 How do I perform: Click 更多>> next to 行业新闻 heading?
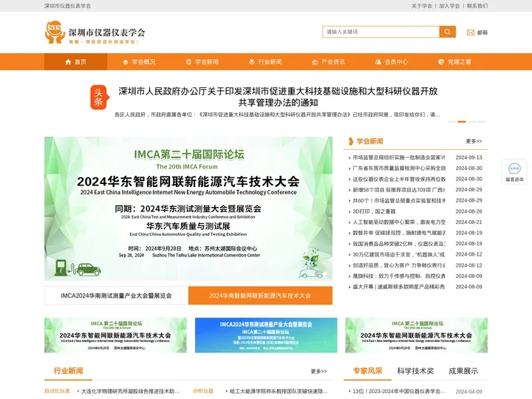pyautogui.click(x=318, y=371)
